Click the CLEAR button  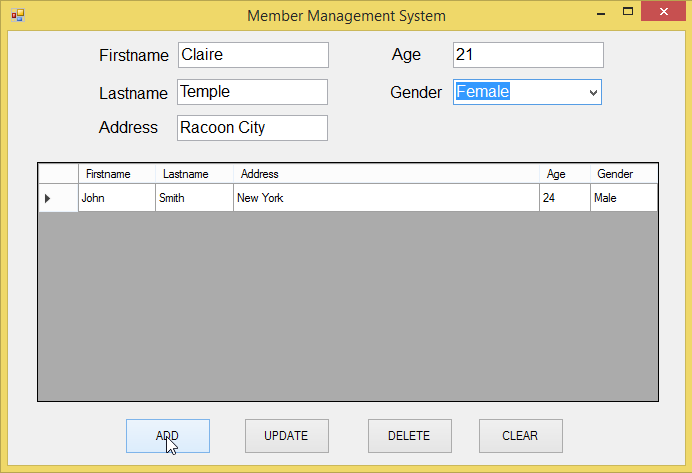coord(520,436)
